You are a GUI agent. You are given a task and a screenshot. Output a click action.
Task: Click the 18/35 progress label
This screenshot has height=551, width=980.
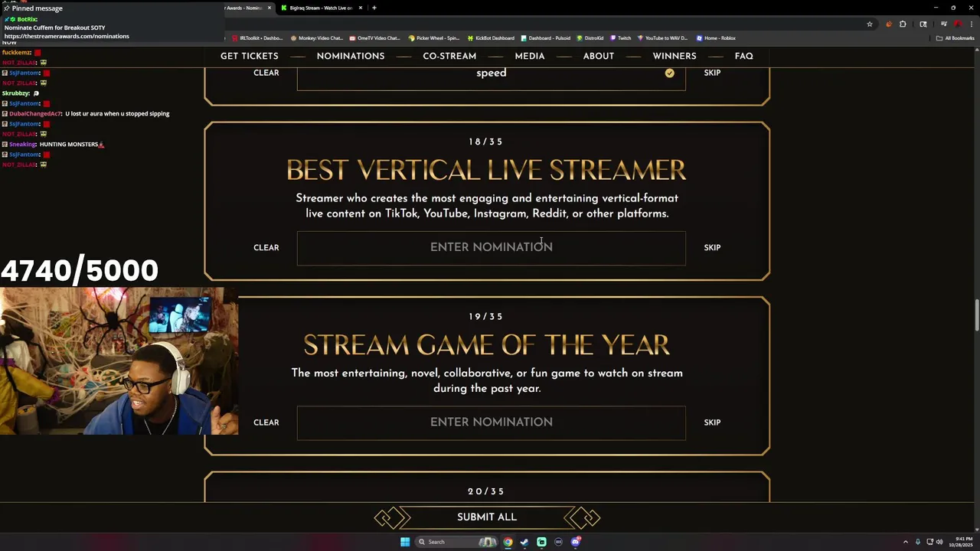coord(486,142)
